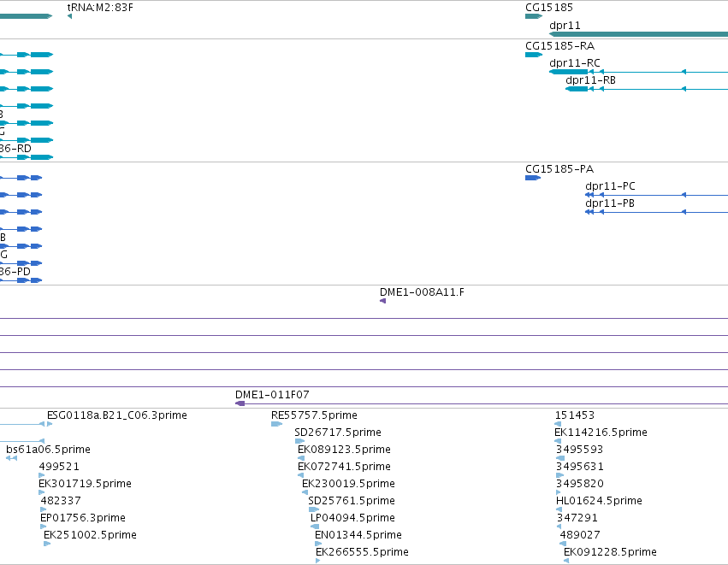Click the CG15185-PA protein feature
The image size is (728, 565).
[x=533, y=178]
